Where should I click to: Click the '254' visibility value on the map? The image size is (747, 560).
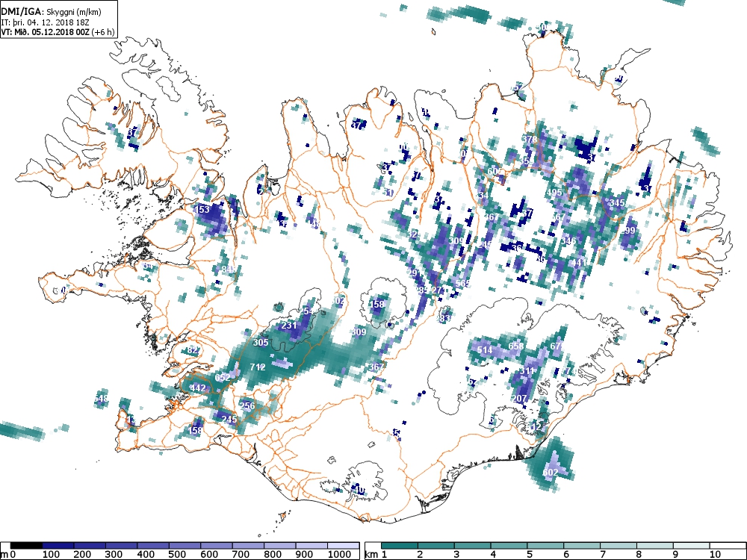pyautogui.click(x=306, y=311)
